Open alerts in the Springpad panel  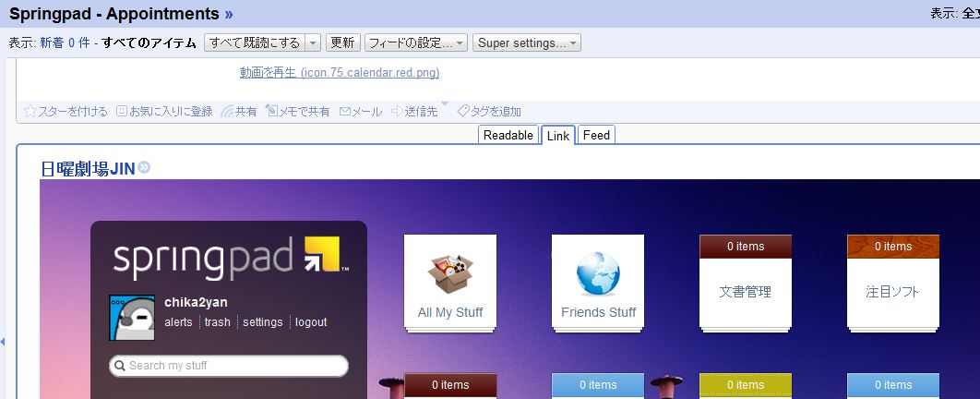(178, 322)
